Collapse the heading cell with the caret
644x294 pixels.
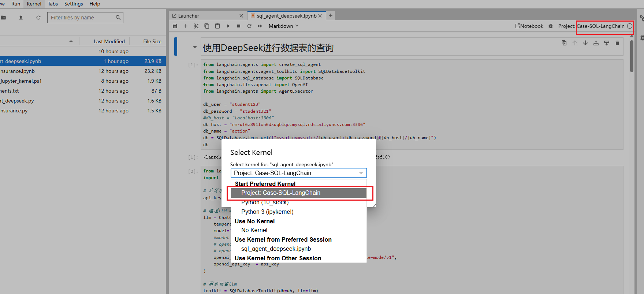point(195,47)
